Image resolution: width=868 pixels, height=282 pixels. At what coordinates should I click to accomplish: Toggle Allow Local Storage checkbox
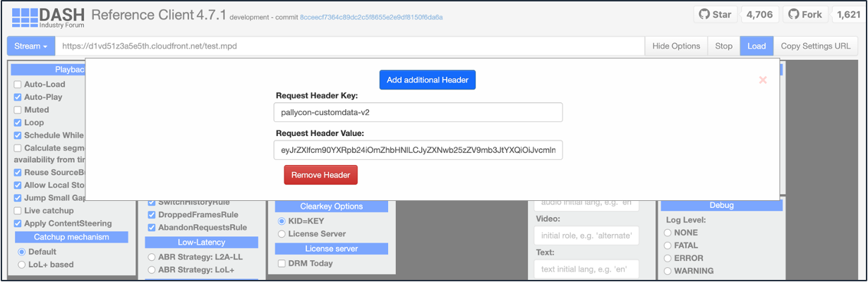tap(18, 185)
